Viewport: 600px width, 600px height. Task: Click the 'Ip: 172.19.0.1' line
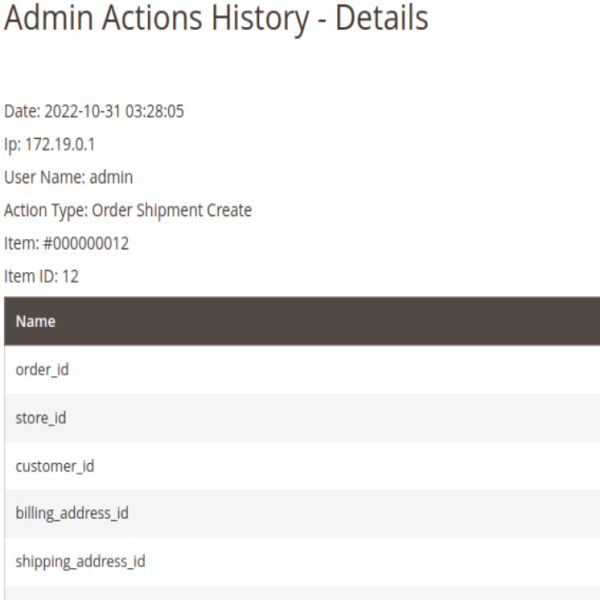click(x=49, y=145)
